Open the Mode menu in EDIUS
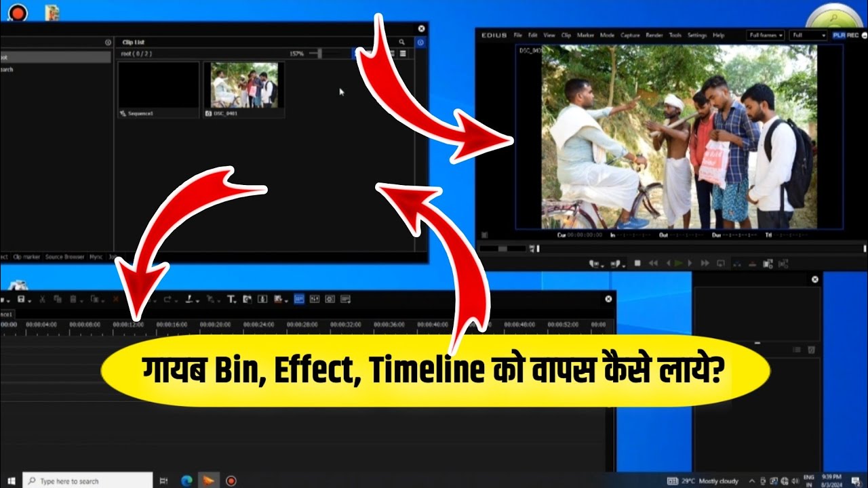This screenshot has width=868, height=488. click(x=607, y=35)
